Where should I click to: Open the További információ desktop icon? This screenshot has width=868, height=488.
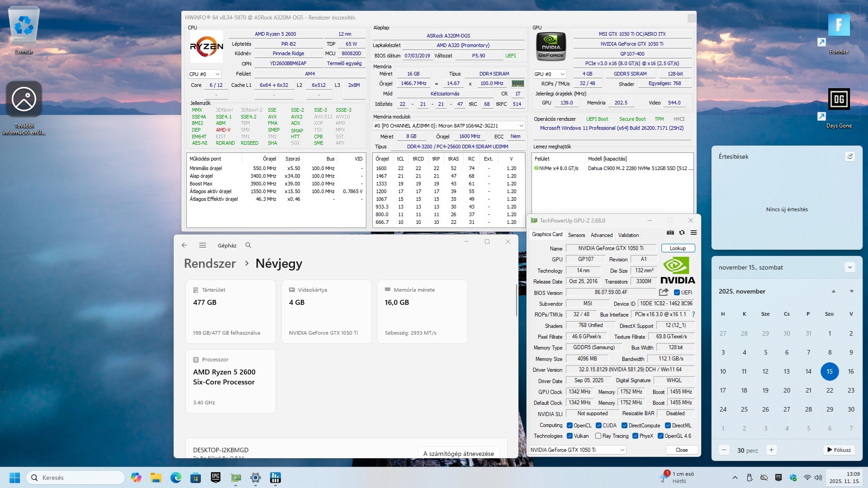24,108
